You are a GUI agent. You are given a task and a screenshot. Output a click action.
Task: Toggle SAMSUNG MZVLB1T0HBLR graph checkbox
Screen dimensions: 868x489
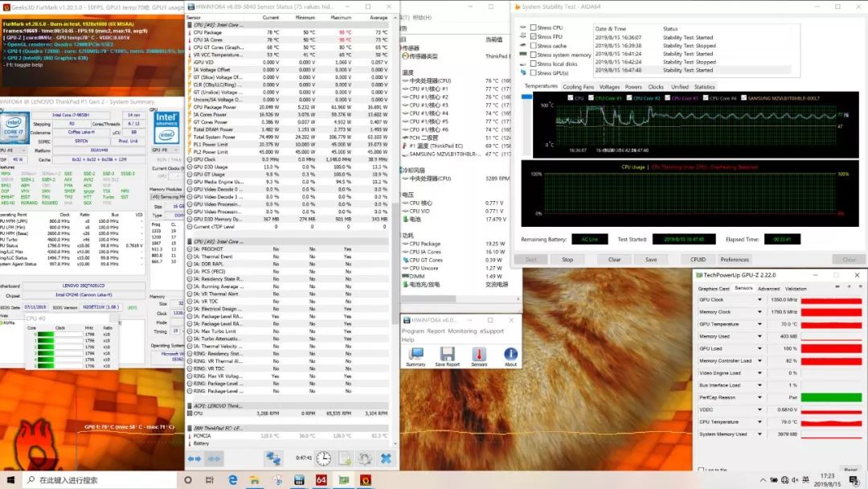point(743,98)
